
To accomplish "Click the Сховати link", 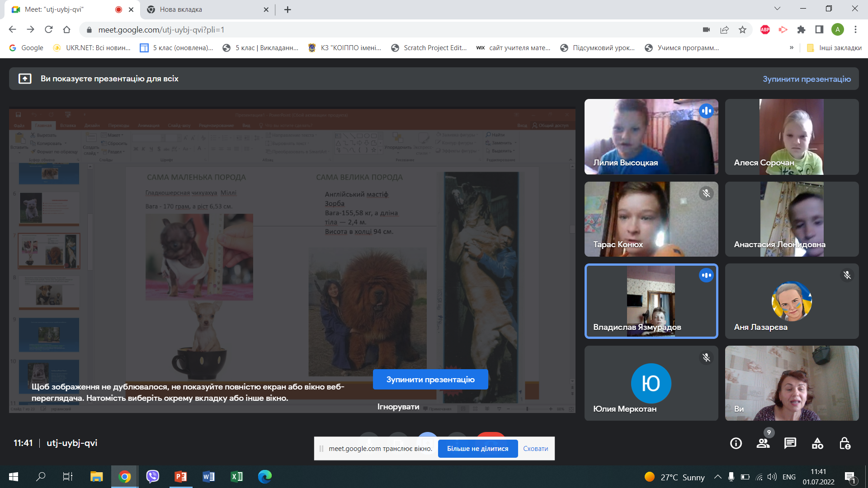I will point(535,449).
